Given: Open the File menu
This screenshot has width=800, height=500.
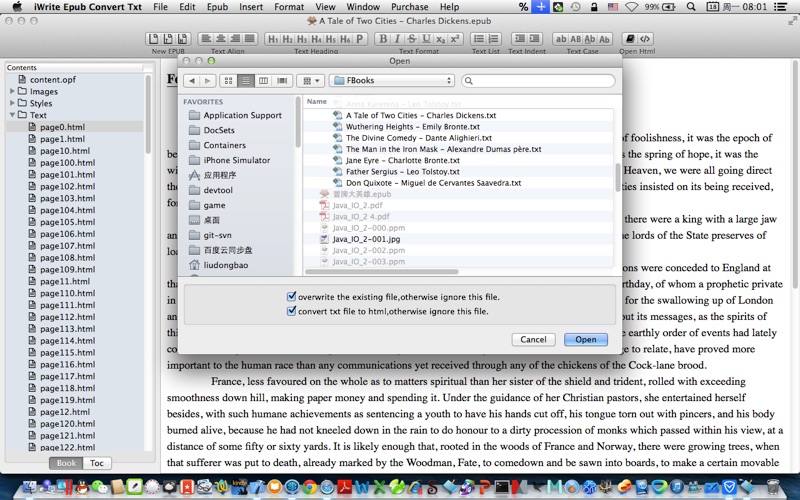Looking at the screenshot, I should pos(160,7).
